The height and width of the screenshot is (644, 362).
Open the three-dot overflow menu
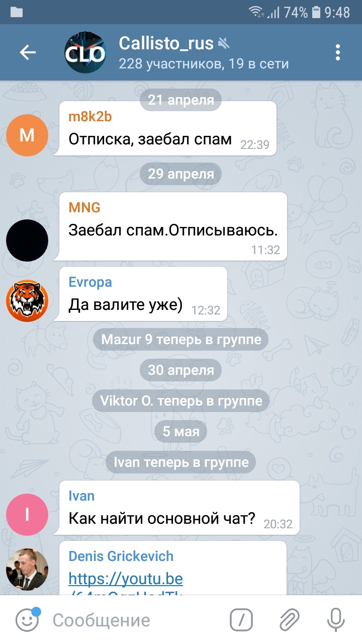pyautogui.click(x=338, y=52)
